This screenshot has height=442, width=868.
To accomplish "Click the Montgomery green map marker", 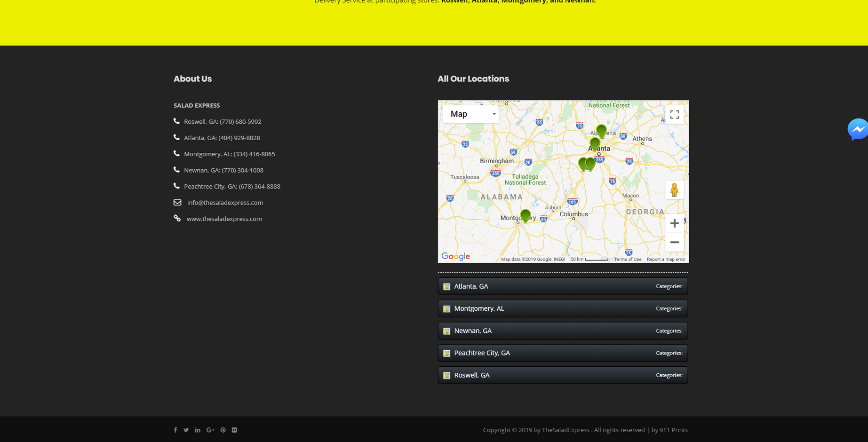I will 526,216.
